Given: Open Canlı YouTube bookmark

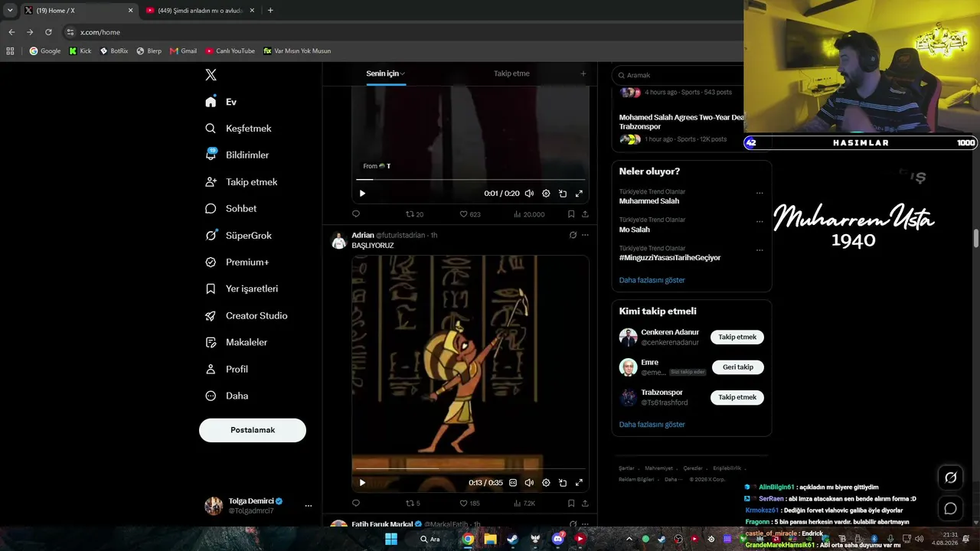Looking at the screenshot, I should pyautogui.click(x=230, y=51).
